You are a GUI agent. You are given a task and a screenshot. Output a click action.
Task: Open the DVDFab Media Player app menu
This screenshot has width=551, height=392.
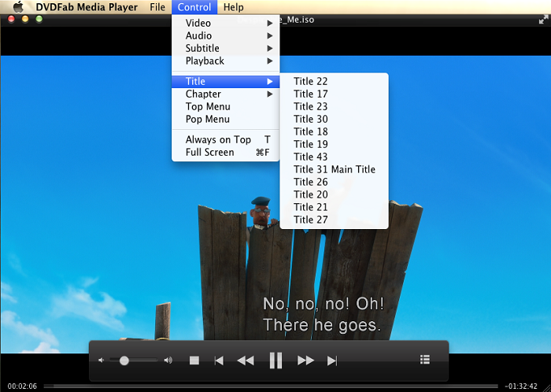(x=87, y=7)
